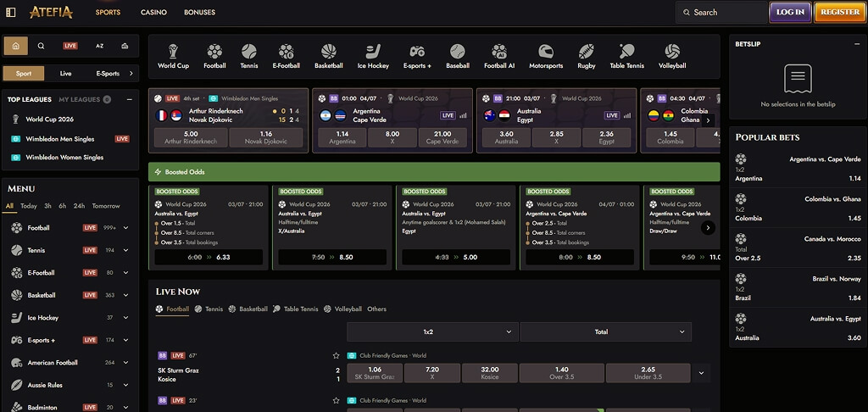The height and width of the screenshot is (412, 868).
Task: Click next arrow on boosted odds carousel
Action: click(708, 227)
